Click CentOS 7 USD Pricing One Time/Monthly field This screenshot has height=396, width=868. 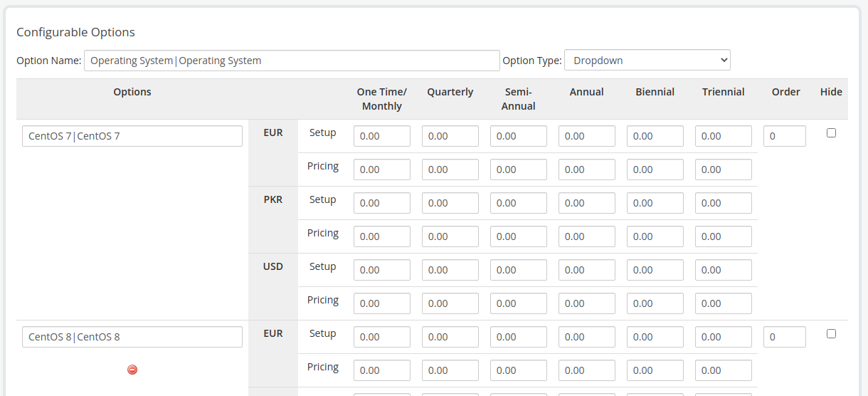click(382, 303)
